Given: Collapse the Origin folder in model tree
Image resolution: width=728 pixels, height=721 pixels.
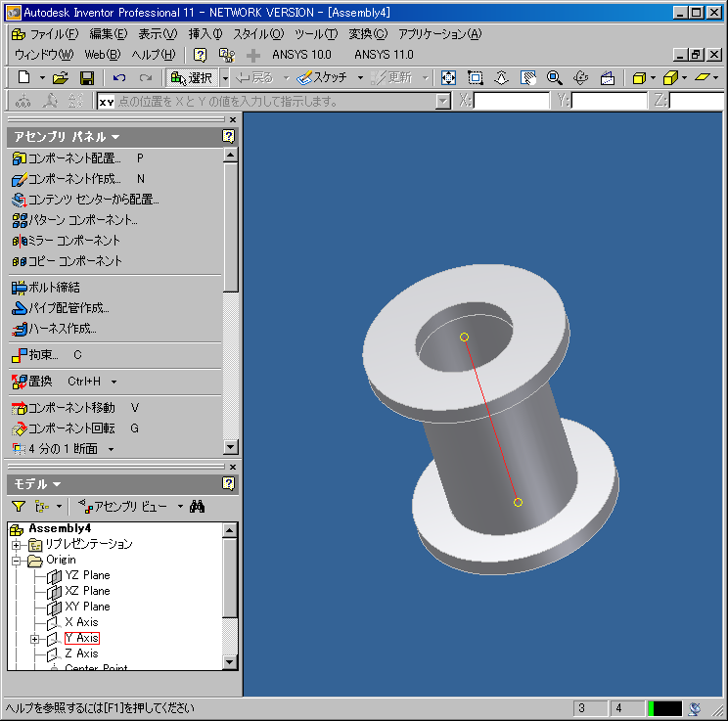Looking at the screenshot, I should [17, 560].
